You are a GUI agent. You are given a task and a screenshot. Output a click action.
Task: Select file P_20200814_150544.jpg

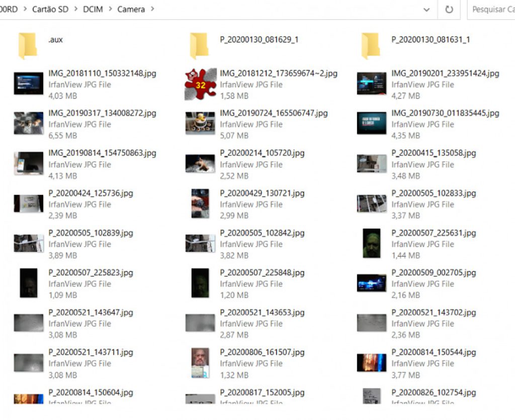(434, 353)
